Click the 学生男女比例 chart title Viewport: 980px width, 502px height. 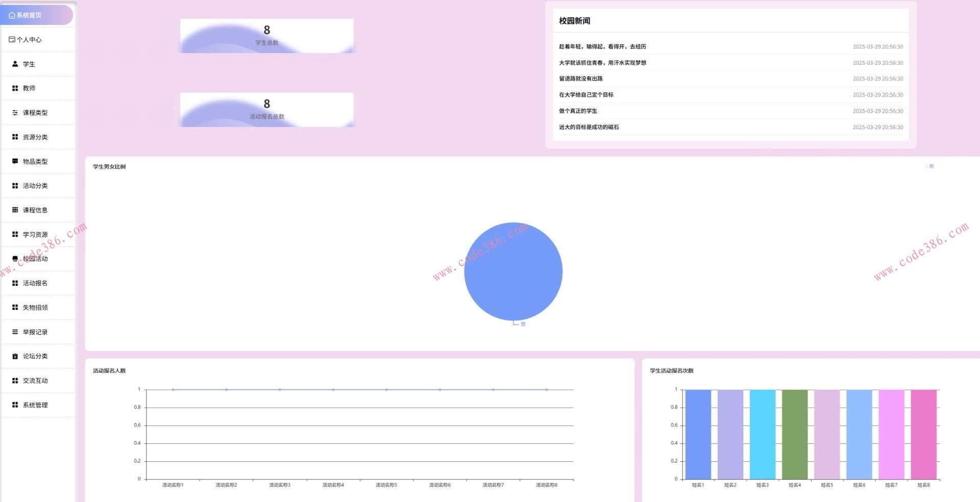(109, 167)
